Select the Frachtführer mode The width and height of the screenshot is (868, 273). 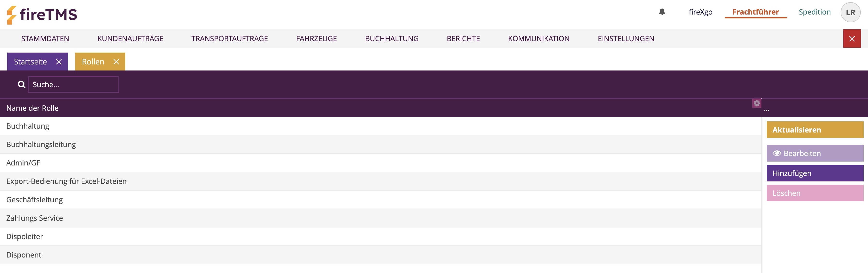pyautogui.click(x=755, y=12)
